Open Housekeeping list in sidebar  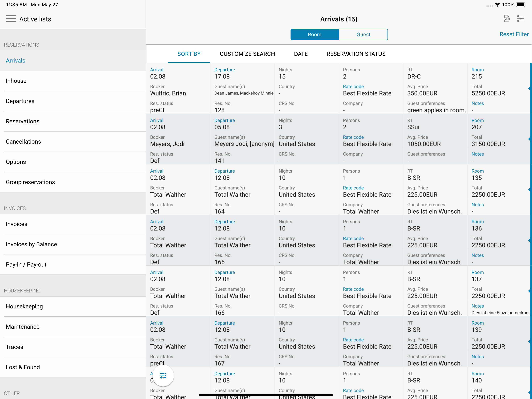coord(24,306)
